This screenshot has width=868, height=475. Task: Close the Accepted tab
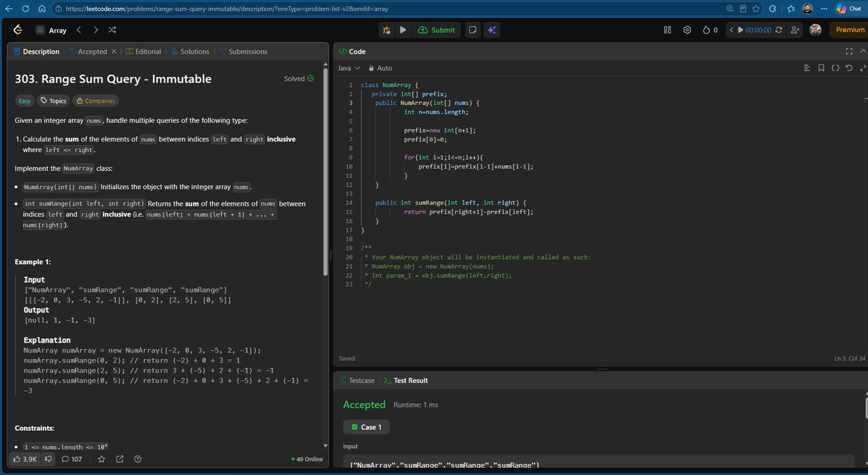click(x=114, y=51)
